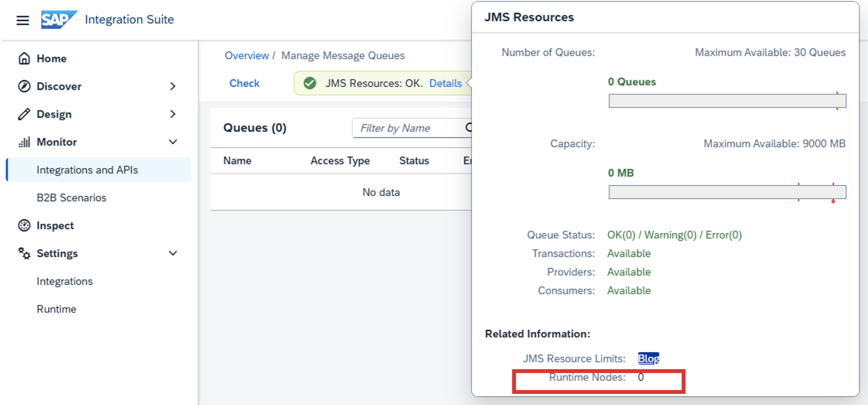Click 'Manage Message Queues' breadcrumb text

343,55
